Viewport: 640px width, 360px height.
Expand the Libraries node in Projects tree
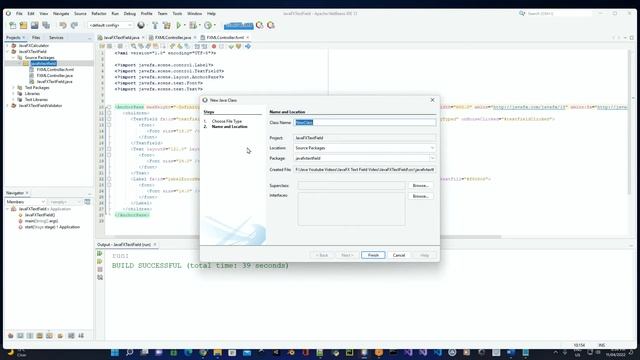point(13,93)
